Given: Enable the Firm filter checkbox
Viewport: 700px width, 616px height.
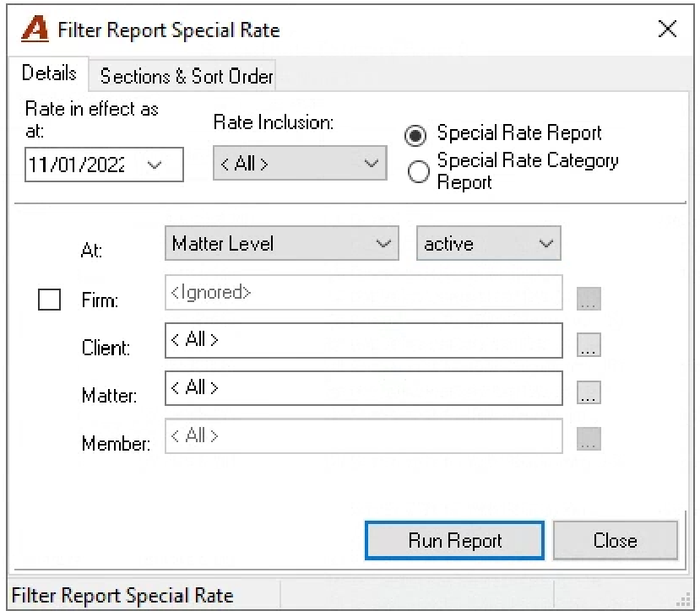Looking at the screenshot, I should 49,300.
